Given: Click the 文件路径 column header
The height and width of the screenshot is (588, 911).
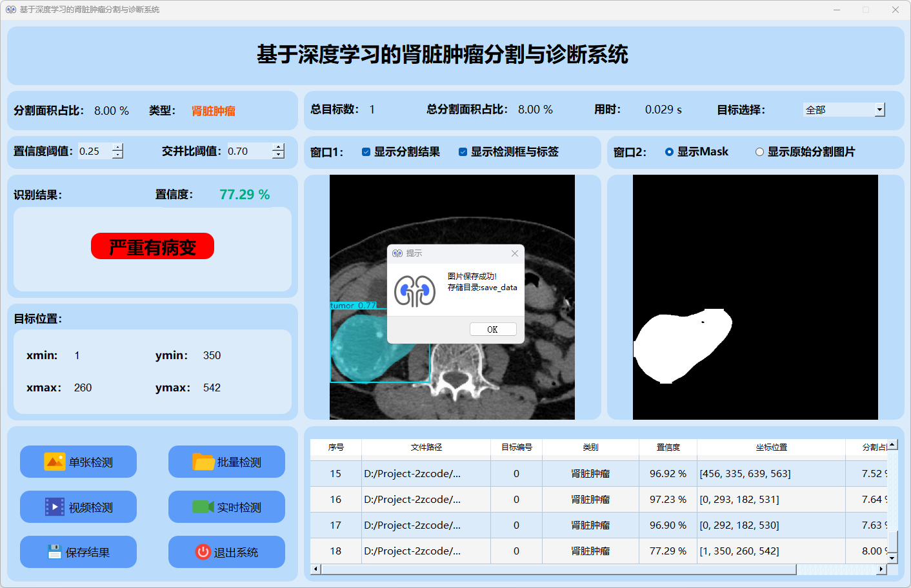Looking at the screenshot, I should [426, 447].
